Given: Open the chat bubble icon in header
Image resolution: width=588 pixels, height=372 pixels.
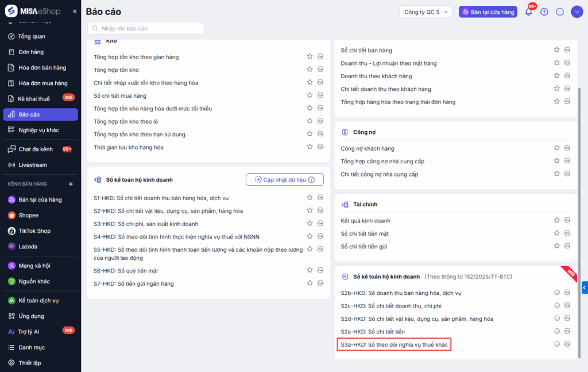Looking at the screenshot, I should (560, 12).
